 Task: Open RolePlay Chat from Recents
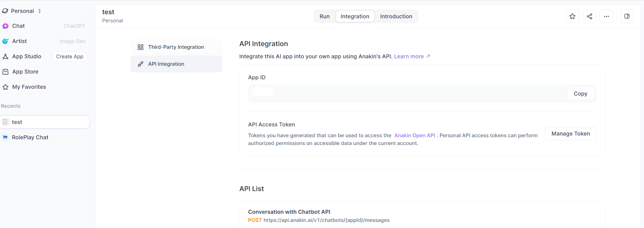click(30, 138)
